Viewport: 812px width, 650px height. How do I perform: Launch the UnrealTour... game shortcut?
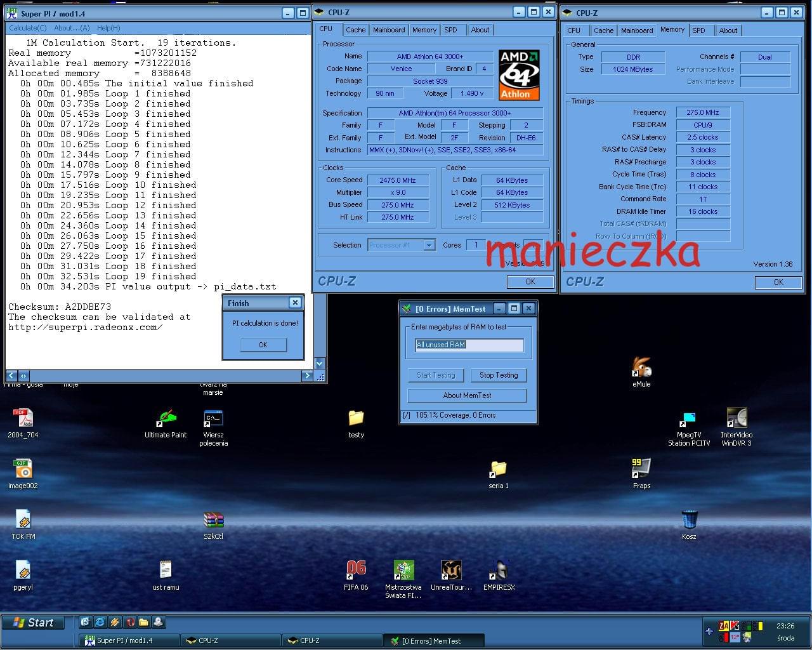click(x=451, y=575)
